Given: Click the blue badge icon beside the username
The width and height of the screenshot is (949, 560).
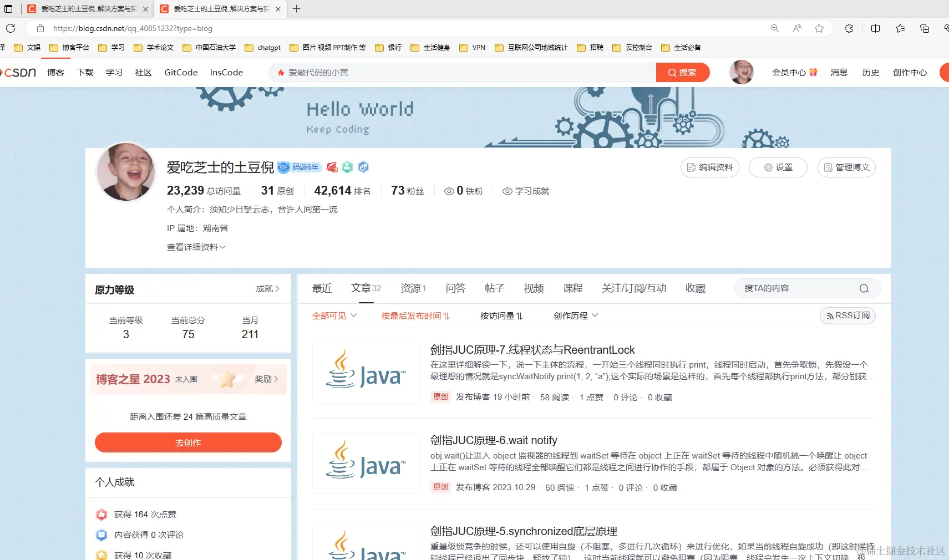Looking at the screenshot, I should 363,167.
